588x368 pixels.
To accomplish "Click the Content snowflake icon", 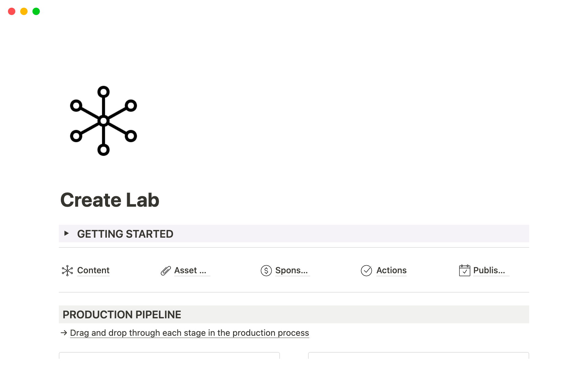I will pos(67,270).
